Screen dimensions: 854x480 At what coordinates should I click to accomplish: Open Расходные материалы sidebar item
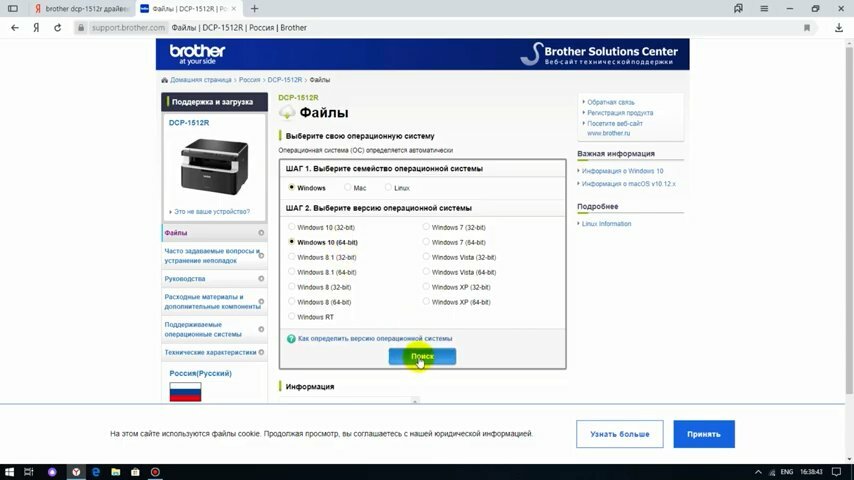[214, 301]
